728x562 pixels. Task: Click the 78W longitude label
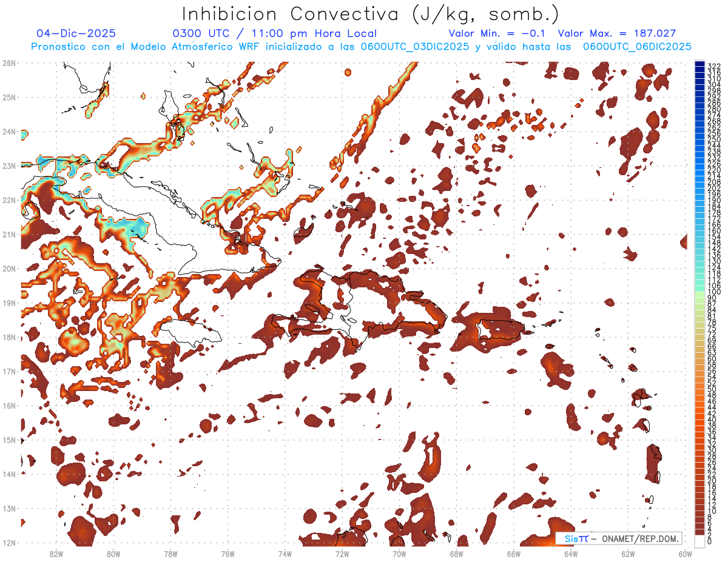170,554
